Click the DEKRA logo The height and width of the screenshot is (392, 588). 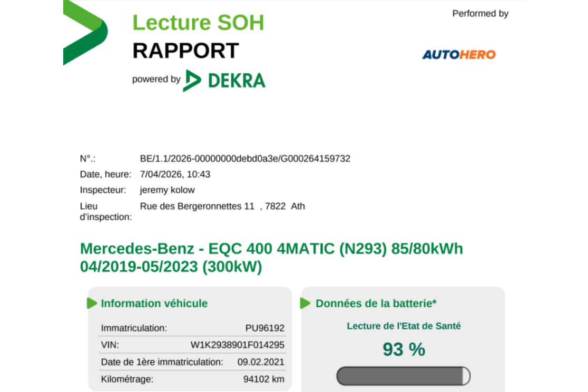224,81
